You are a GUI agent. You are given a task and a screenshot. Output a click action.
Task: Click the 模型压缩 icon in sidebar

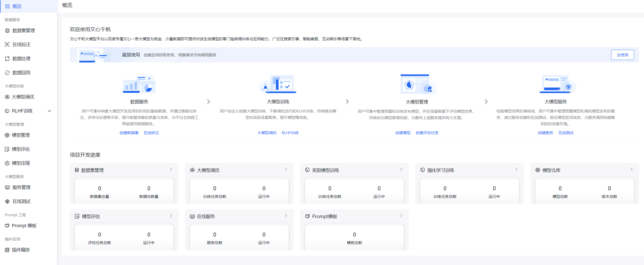7,163
